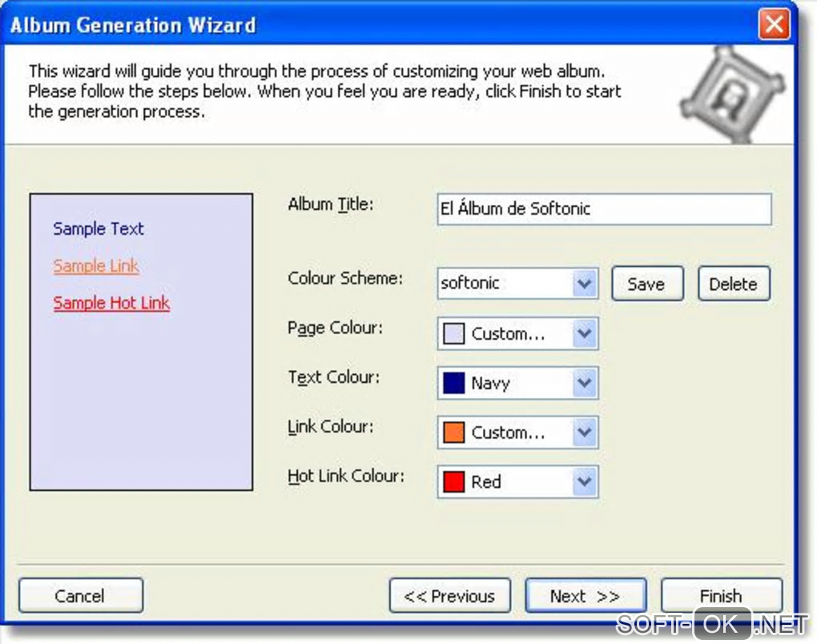The image size is (817, 644).
Task: Click the Album Title input field
Action: (604, 209)
